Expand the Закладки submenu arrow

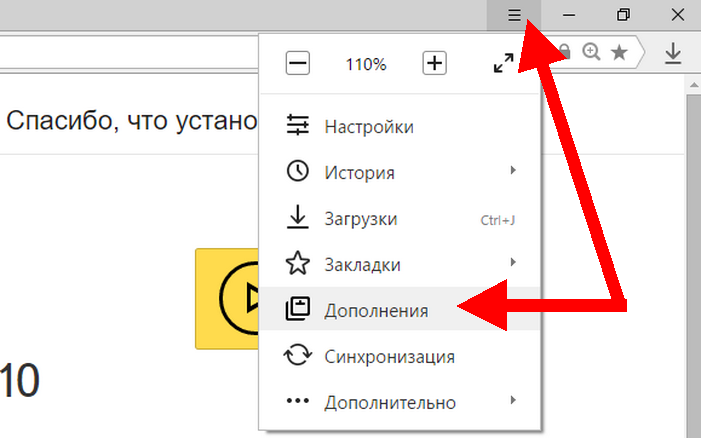(513, 263)
